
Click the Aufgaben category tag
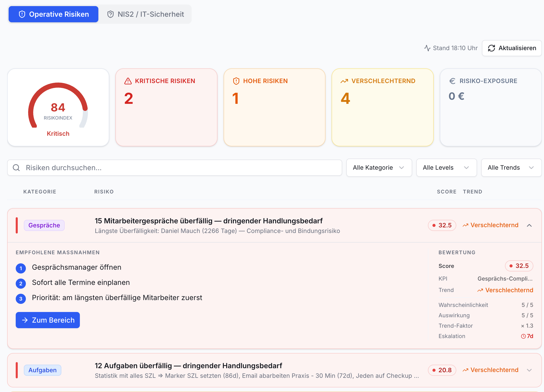pos(43,370)
